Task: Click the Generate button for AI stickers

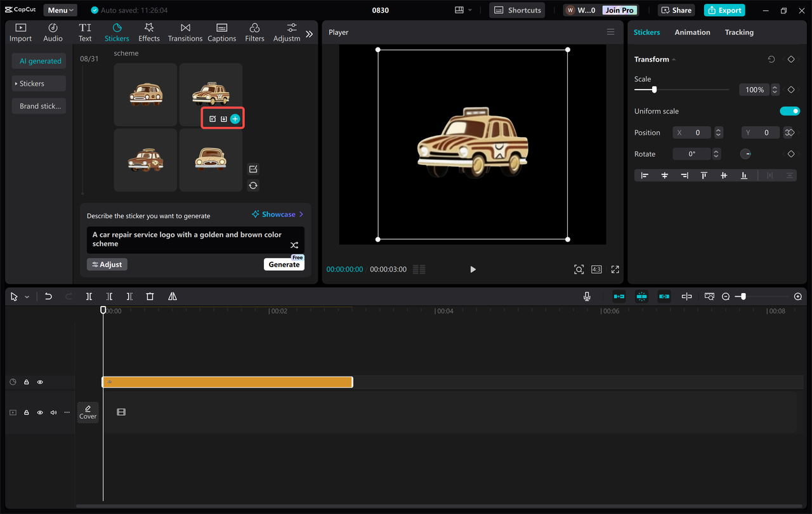Action: point(284,264)
